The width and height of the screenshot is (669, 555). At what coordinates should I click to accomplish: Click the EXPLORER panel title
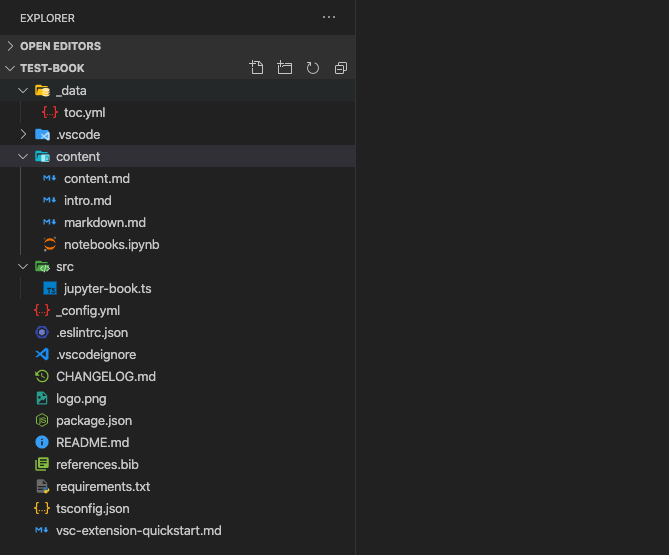[x=47, y=18]
